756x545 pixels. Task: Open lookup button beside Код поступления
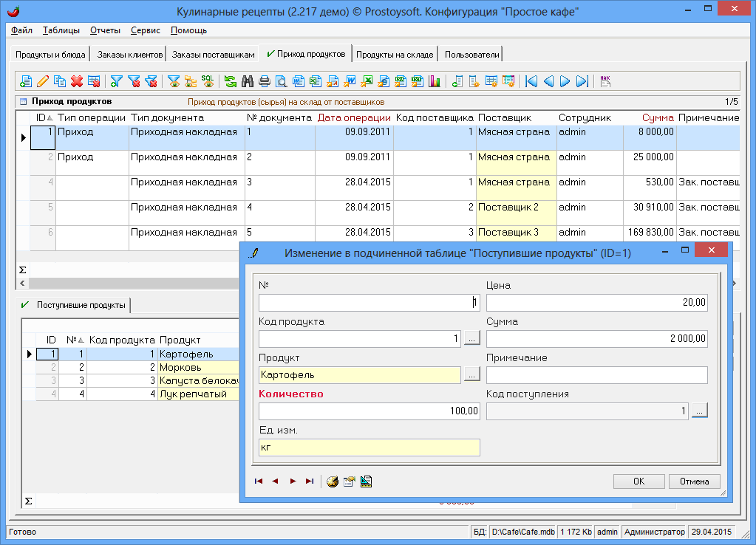[x=700, y=411]
